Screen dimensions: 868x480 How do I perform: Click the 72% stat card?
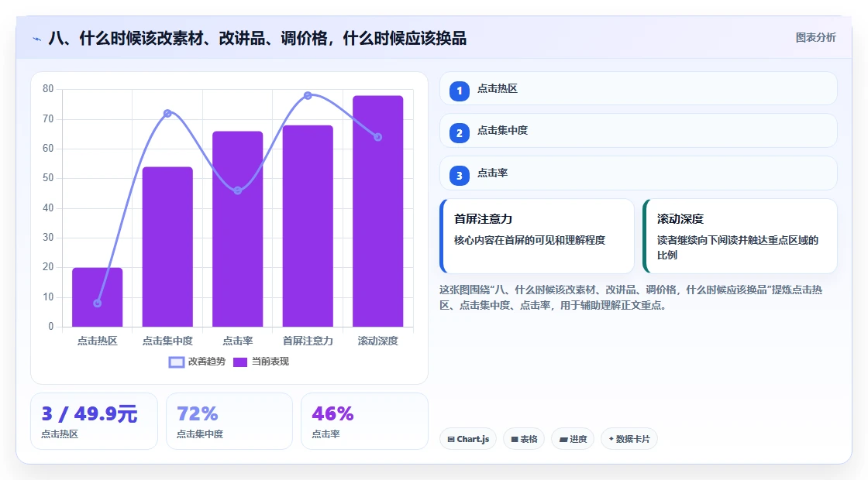[229, 421]
